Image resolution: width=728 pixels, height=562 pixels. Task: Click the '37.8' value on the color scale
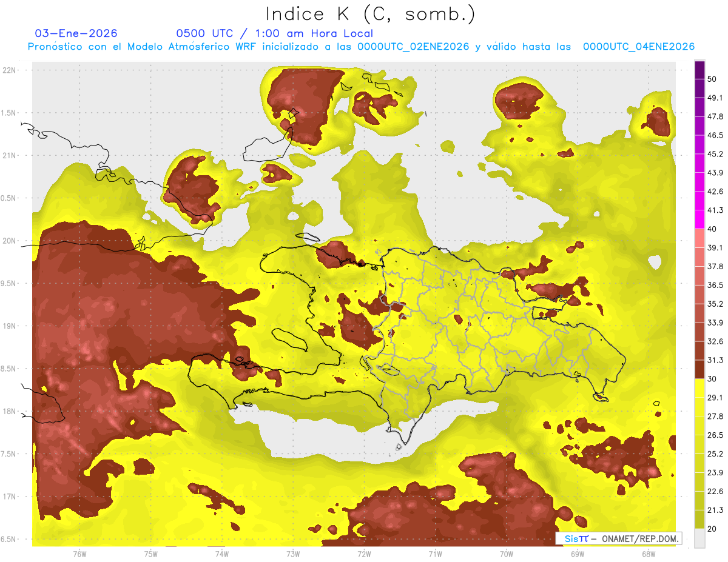pyautogui.click(x=715, y=267)
